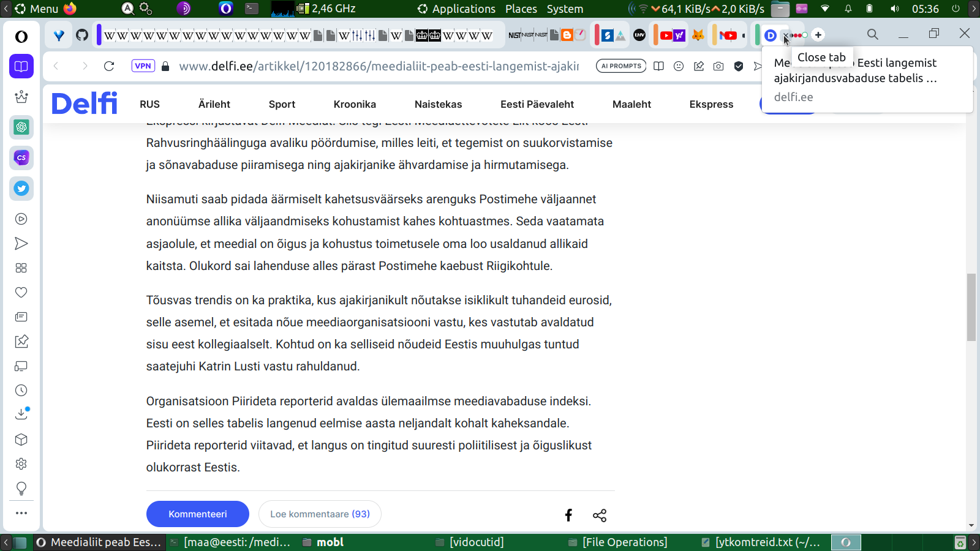The height and width of the screenshot is (551, 980).
Task: Go forward to the next page
Action: tap(85, 66)
